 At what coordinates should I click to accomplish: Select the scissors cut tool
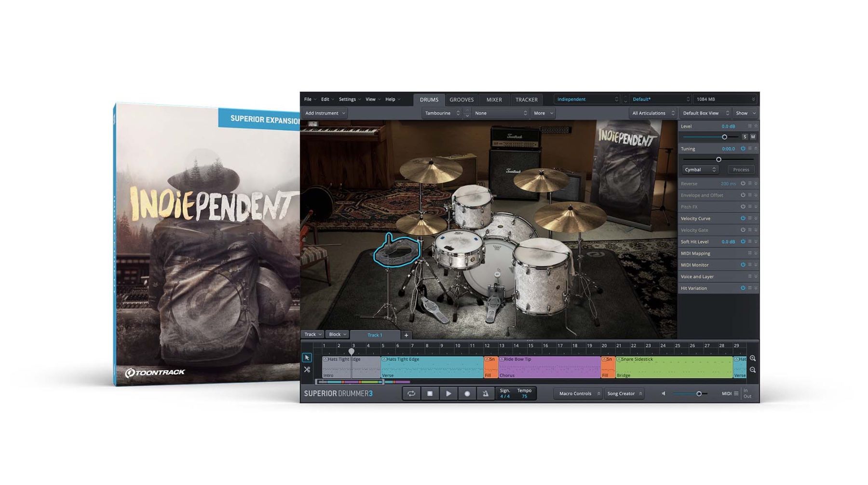307,370
